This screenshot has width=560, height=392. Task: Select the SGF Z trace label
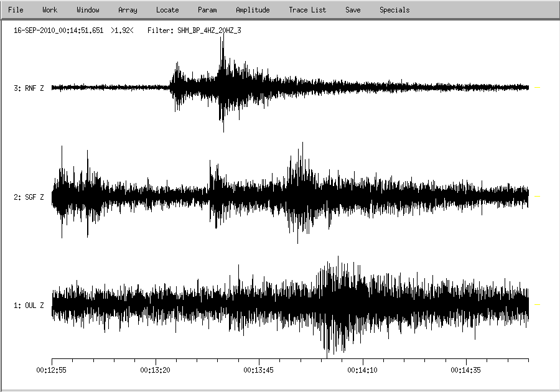click(x=29, y=198)
